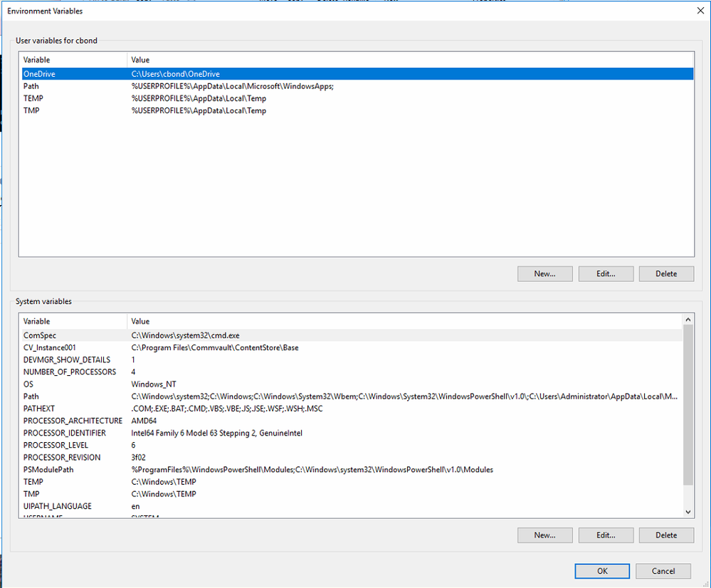Image resolution: width=711 pixels, height=588 pixels.
Task: Confirm with the OK button
Action: pyautogui.click(x=602, y=571)
